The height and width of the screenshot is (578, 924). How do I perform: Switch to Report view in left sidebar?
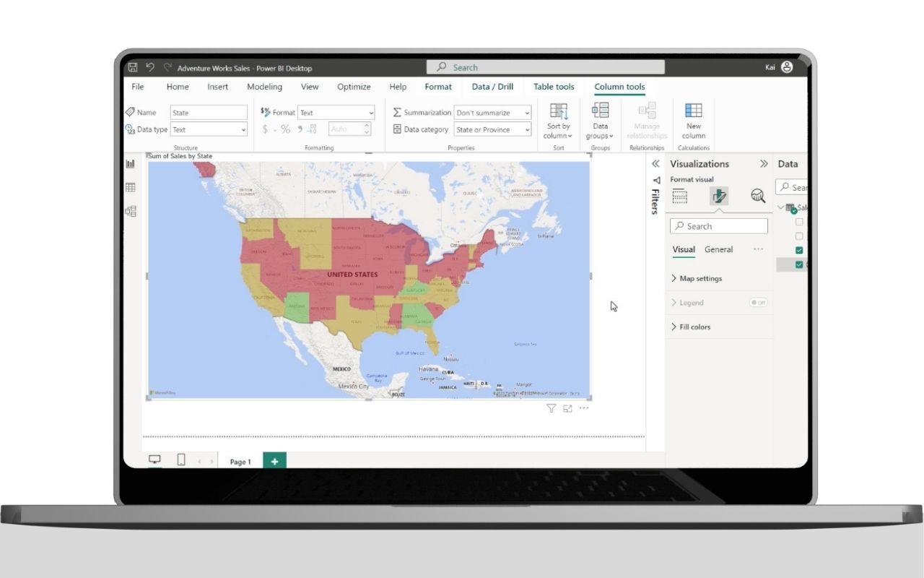point(130,163)
